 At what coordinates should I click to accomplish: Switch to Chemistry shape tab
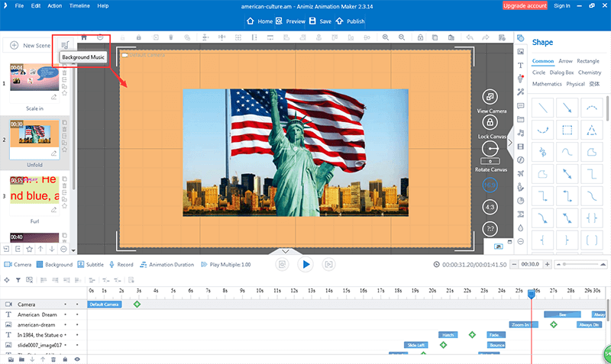(590, 72)
